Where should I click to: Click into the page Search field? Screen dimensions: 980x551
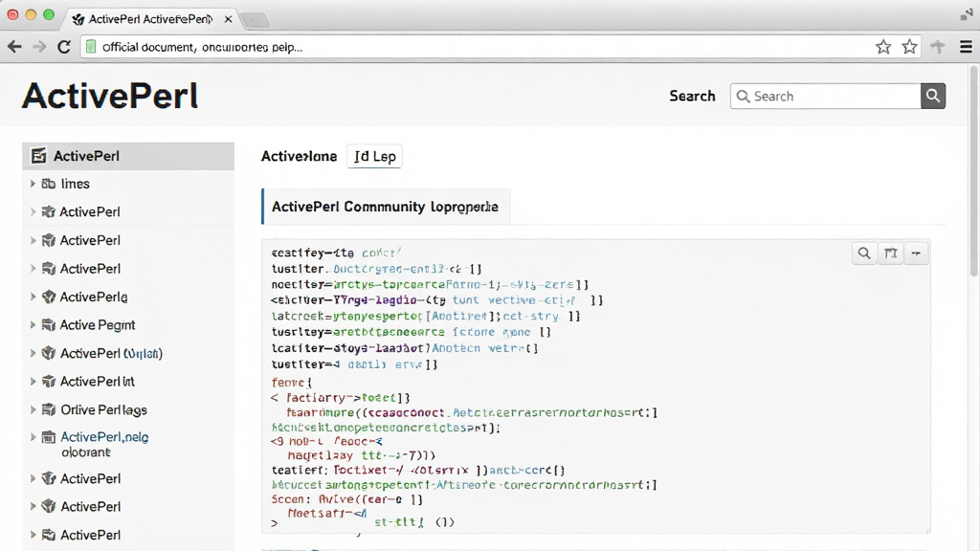coord(826,97)
